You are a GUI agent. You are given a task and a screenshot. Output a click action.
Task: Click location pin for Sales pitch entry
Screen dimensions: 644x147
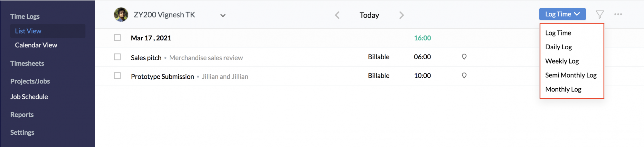464,57
